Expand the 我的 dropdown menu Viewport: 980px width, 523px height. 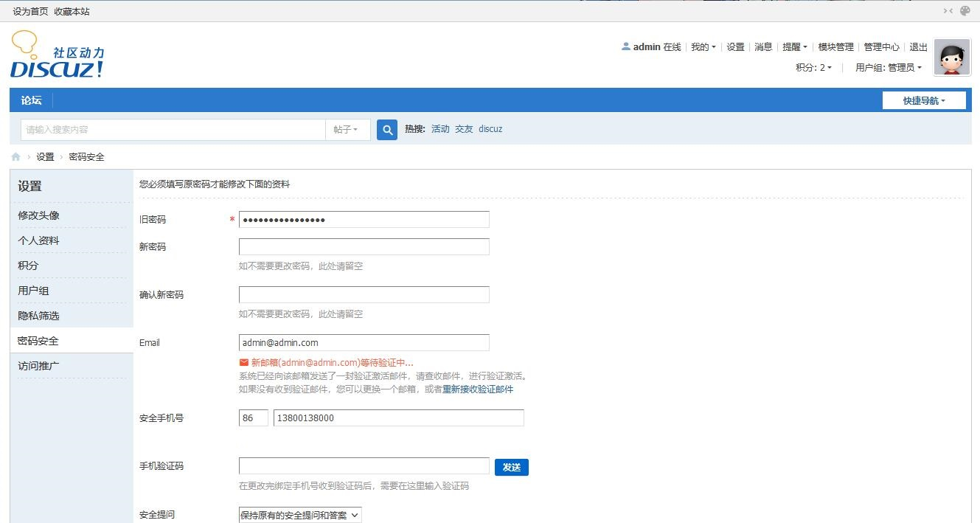[x=703, y=47]
